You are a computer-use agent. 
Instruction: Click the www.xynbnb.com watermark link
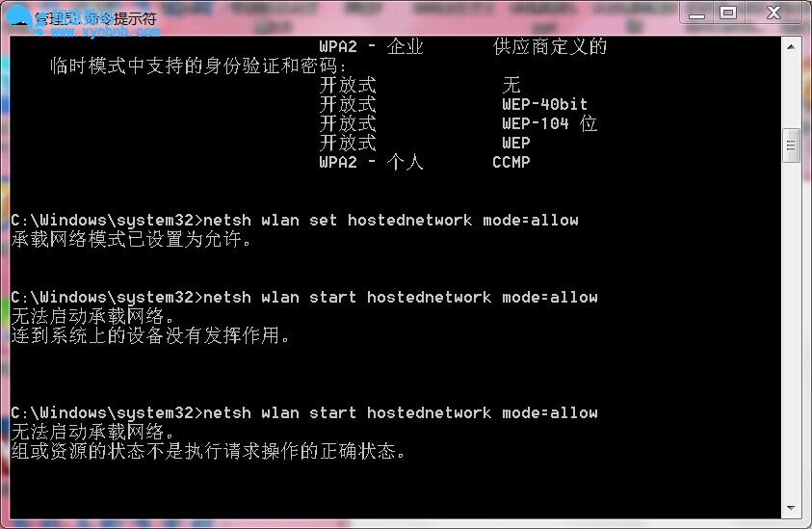pyautogui.click(x=105, y=32)
